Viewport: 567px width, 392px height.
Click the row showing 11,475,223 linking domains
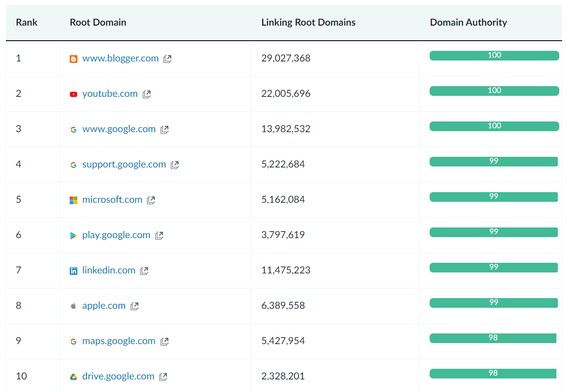tap(283, 270)
